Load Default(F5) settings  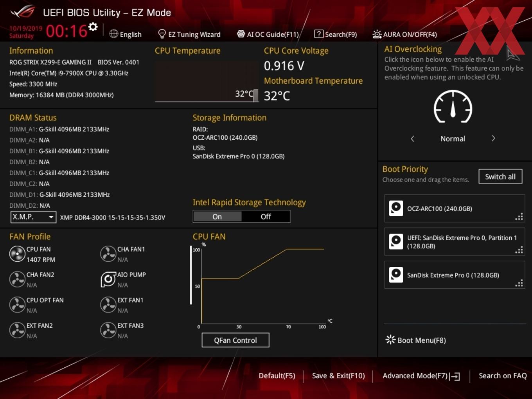click(x=277, y=376)
